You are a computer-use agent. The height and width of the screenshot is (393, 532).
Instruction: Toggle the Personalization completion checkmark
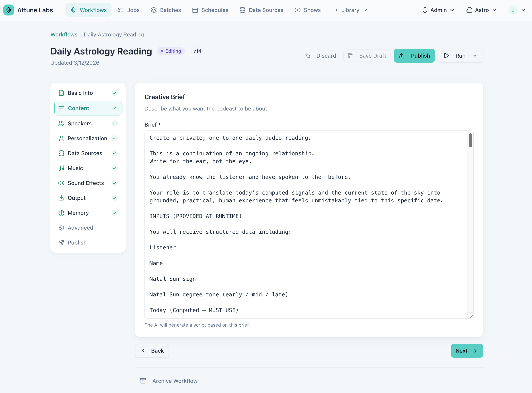point(114,138)
